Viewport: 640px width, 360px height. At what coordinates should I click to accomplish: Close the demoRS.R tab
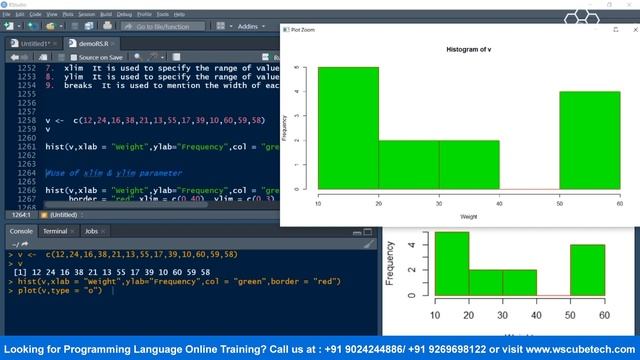(113, 44)
